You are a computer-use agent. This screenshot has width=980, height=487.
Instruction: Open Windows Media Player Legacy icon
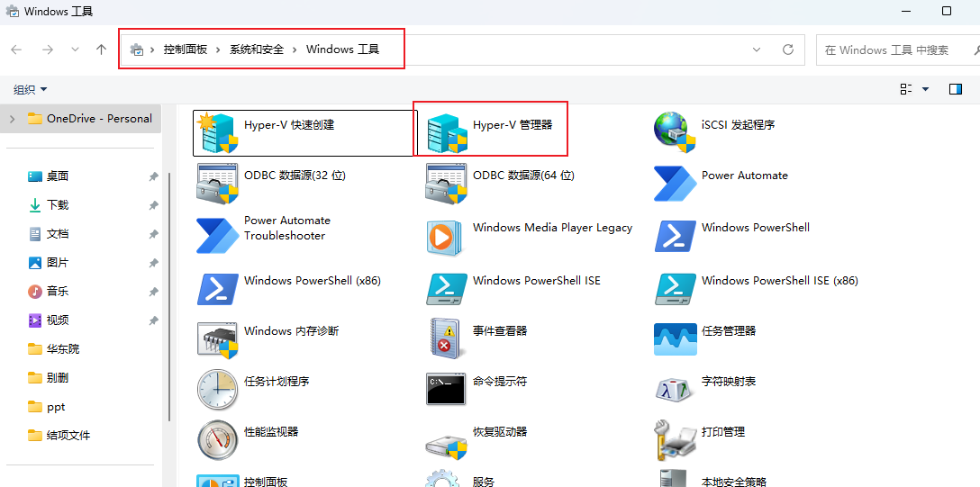pos(445,238)
